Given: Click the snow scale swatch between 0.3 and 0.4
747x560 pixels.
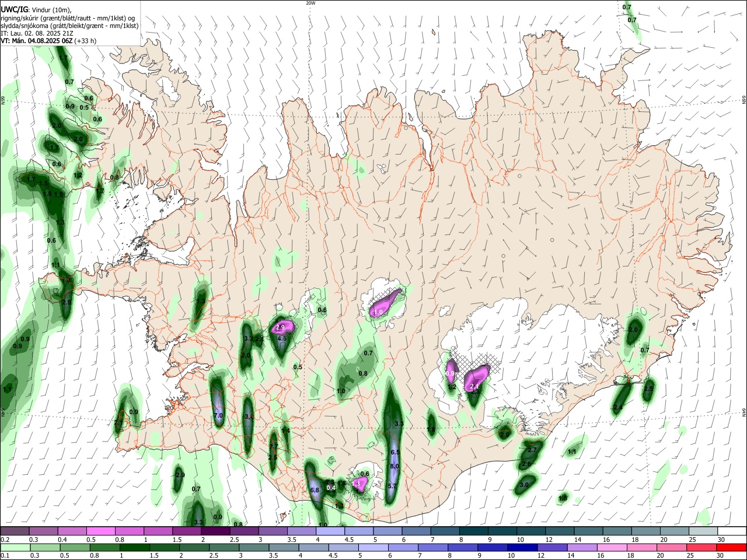Looking at the screenshot, I should tap(43, 531).
